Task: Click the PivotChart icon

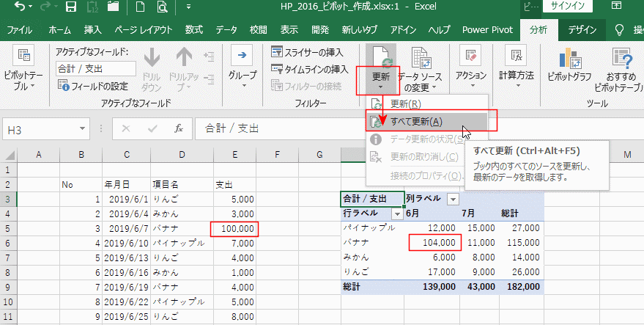Action: [x=575, y=70]
